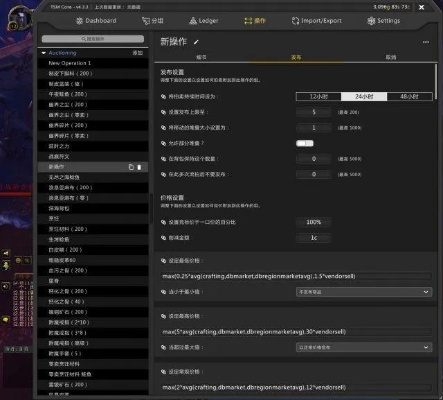The width and height of the screenshot is (443, 400).
Task: Click the max(2*avg(crafting... price formula field
Action: coord(297,387)
